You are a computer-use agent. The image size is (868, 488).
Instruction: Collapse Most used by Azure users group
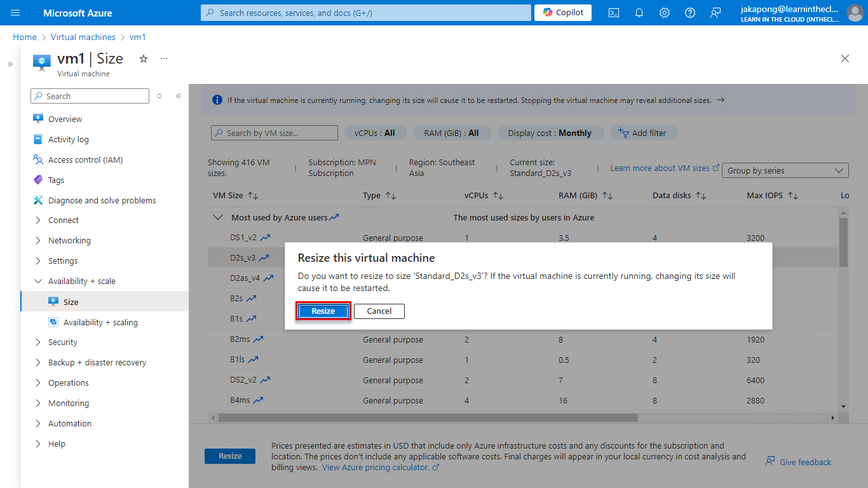pos(218,217)
